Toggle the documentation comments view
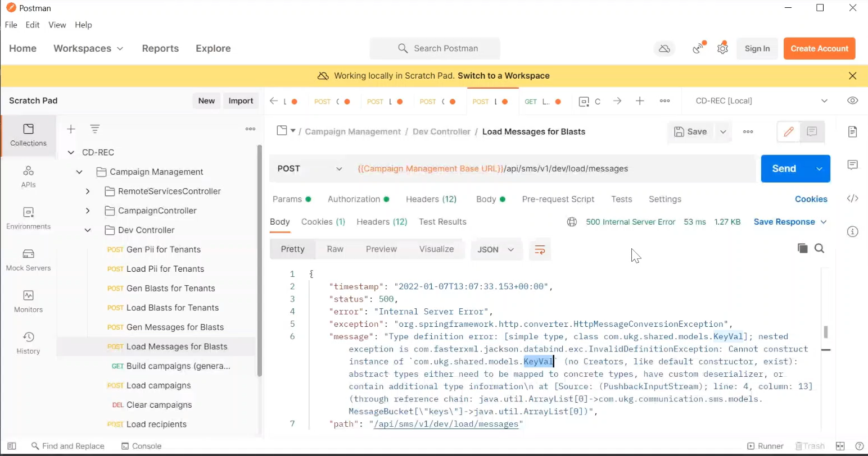 [x=811, y=131]
